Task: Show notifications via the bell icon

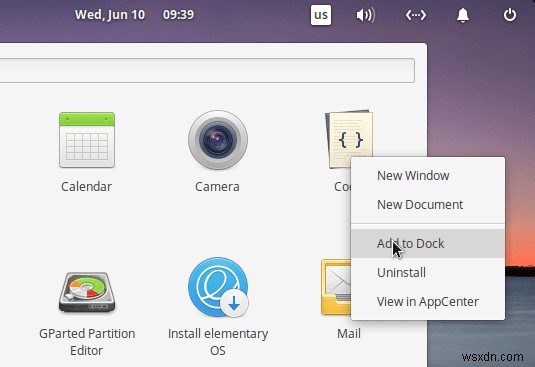Action: [x=463, y=15]
